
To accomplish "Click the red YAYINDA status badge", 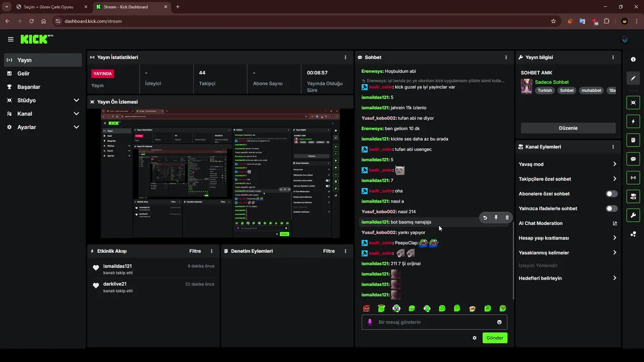I will (x=103, y=73).
